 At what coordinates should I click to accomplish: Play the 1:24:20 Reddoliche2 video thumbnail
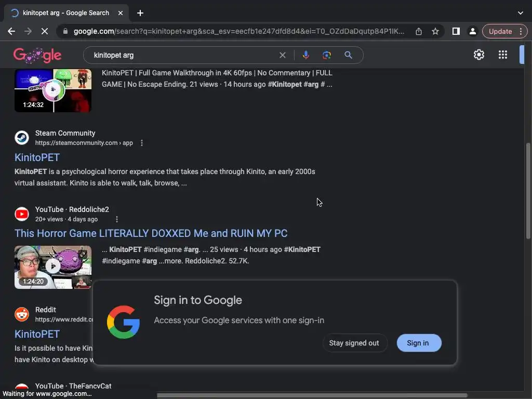click(53, 268)
